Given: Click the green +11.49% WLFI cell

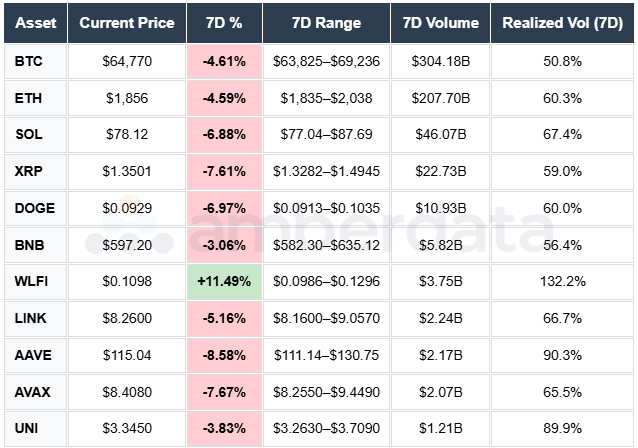Looking at the screenshot, I should pyautogui.click(x=224, y=283).
